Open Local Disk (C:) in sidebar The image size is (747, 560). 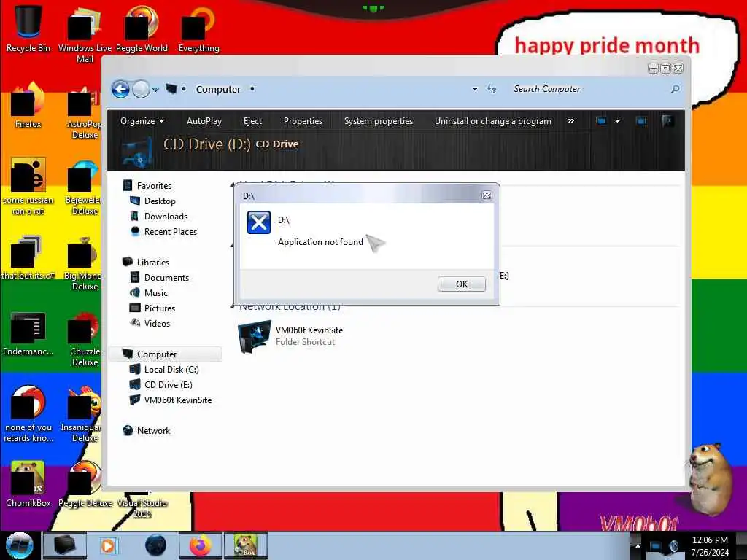(171, 369)
